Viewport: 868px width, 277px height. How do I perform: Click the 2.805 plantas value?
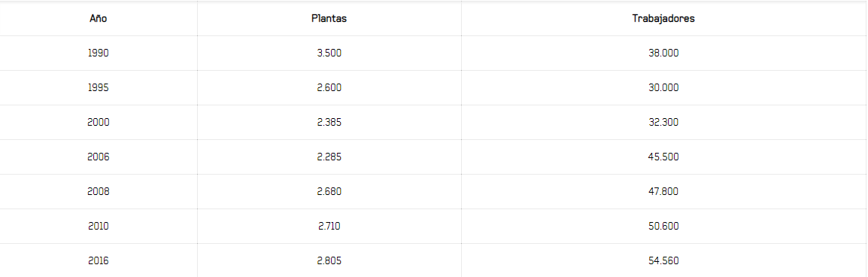click(x=329, y=261)
